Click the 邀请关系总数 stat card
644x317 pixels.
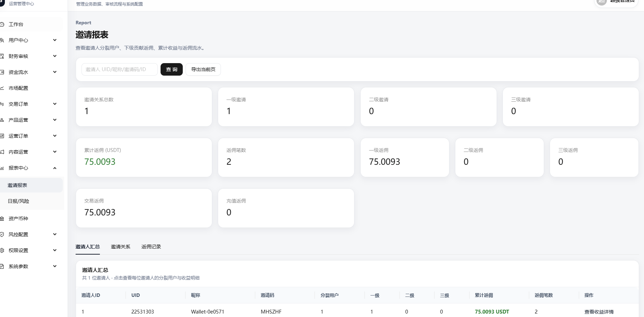(x=144, y=107)
